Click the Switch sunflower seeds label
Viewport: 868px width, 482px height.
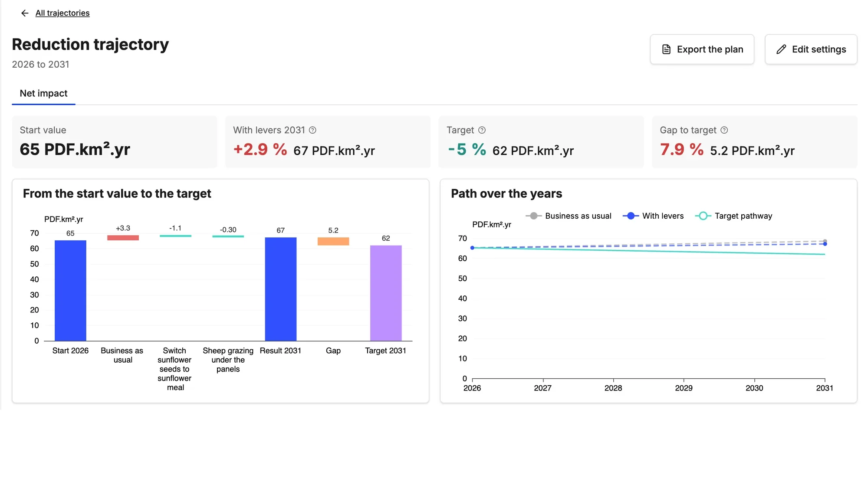pos(174,369)
